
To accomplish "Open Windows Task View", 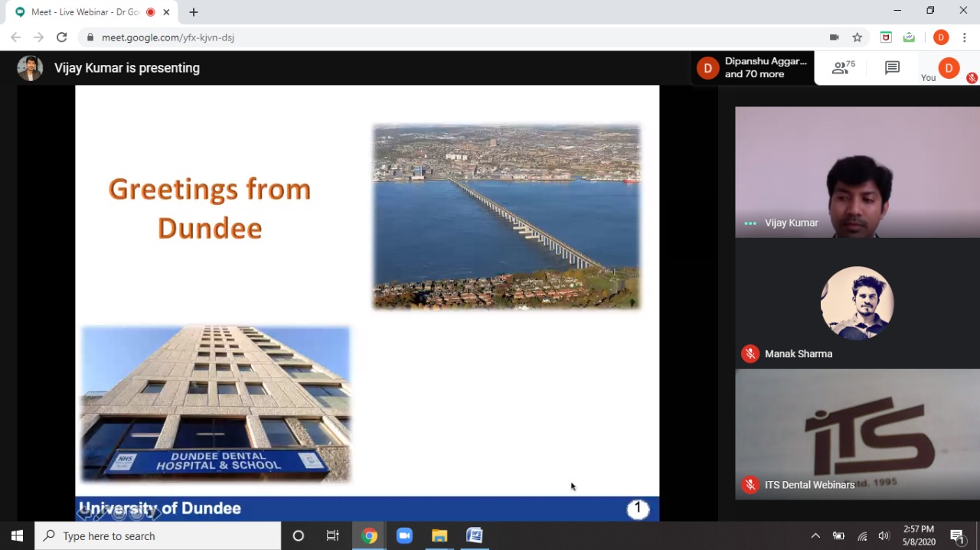I will pos(332,535).
